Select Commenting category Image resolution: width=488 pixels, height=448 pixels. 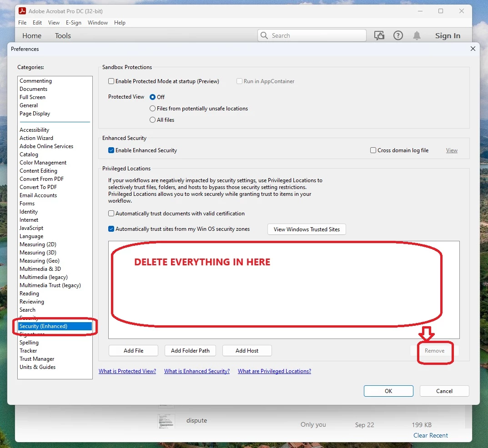[x=55, y=80]
